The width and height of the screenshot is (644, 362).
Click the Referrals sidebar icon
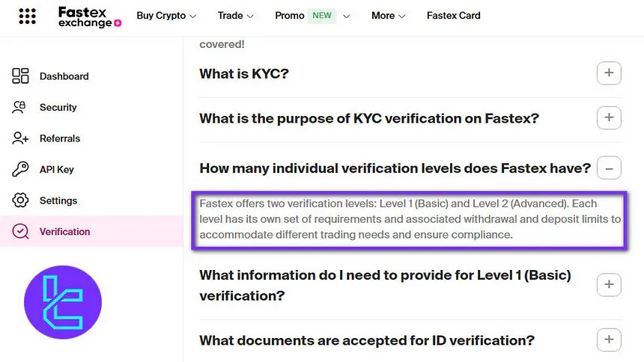point(21,138)
